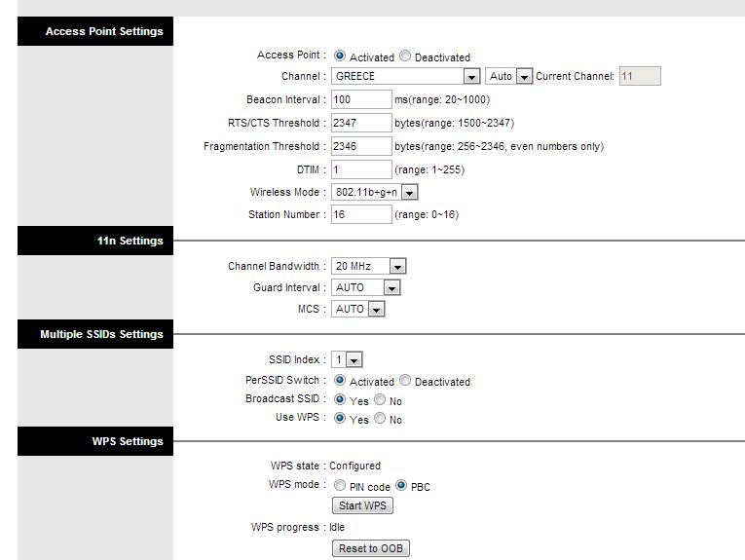Viewport: 745px width, 560px height.
Task: Click the even numbers only range hint
Action: pyautogui.click(x=499, y=146)
